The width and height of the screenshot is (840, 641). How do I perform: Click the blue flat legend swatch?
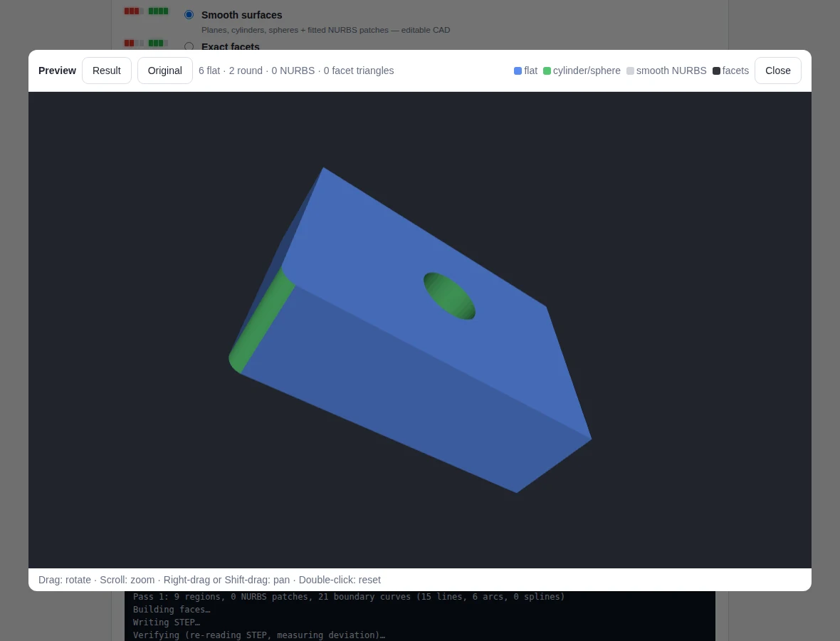pyautogui.click(x=518, y=71)
